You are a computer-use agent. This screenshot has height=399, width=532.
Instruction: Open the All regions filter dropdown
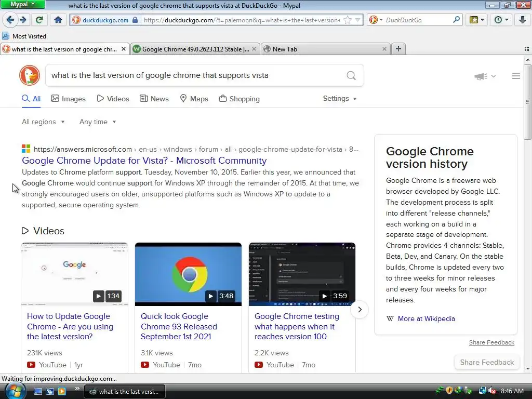[x=43, y=122]
